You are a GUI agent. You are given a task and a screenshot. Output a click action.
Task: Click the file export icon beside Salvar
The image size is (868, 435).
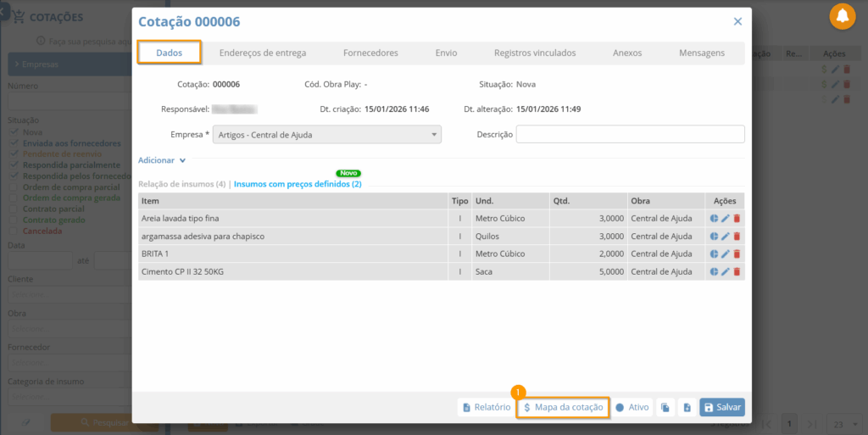[687, 408]
